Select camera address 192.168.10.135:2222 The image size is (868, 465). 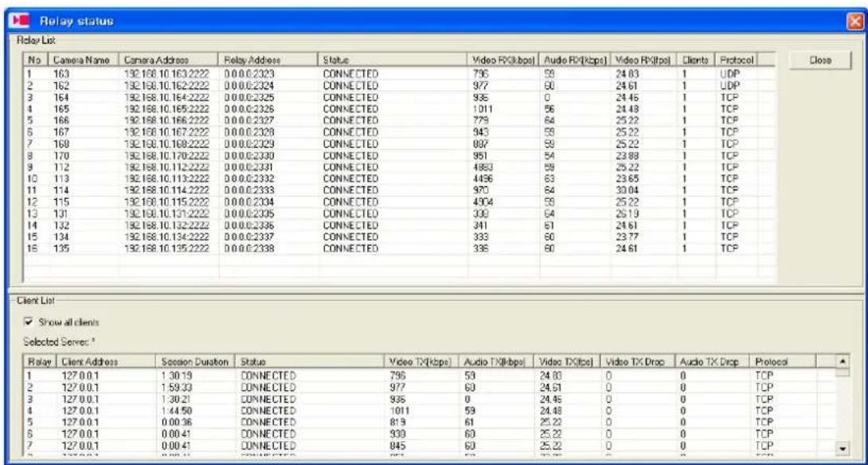(166, 248)
